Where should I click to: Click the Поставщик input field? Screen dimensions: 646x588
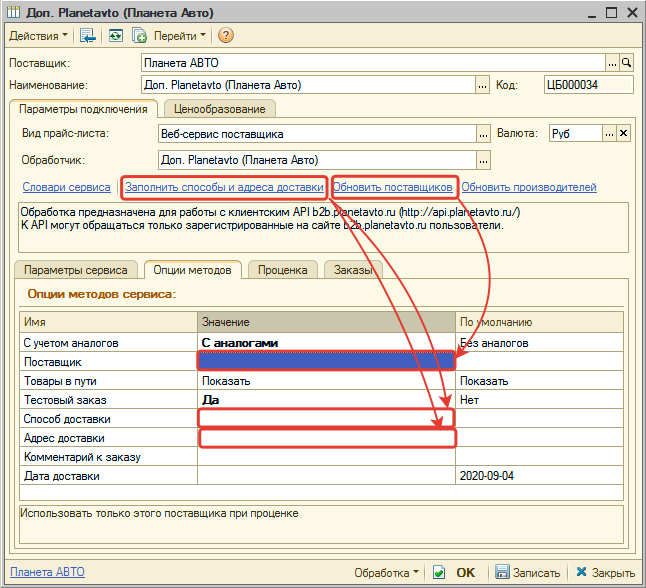tap(373, 63)
